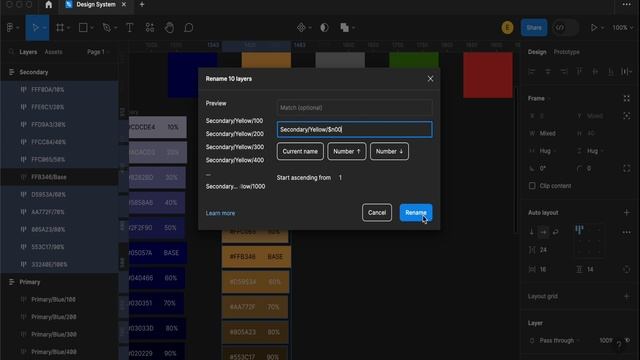Select the Pen tool

tap(107, 27)
